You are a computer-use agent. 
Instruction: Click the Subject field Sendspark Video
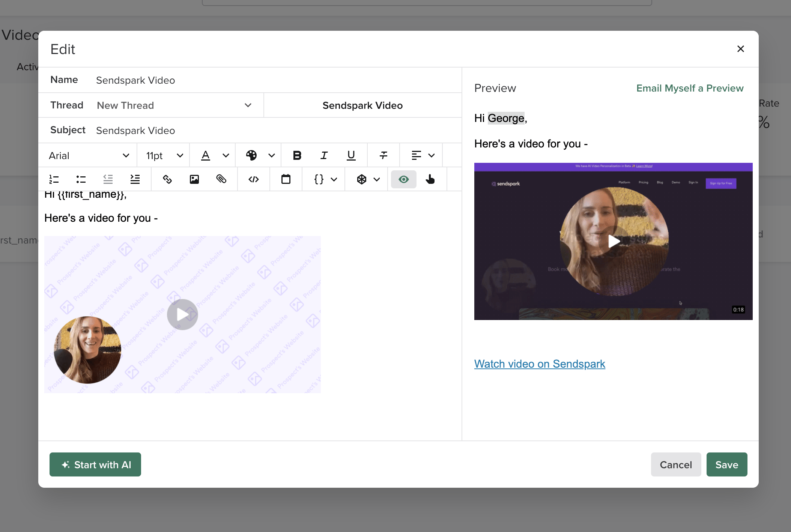[276, 131]
